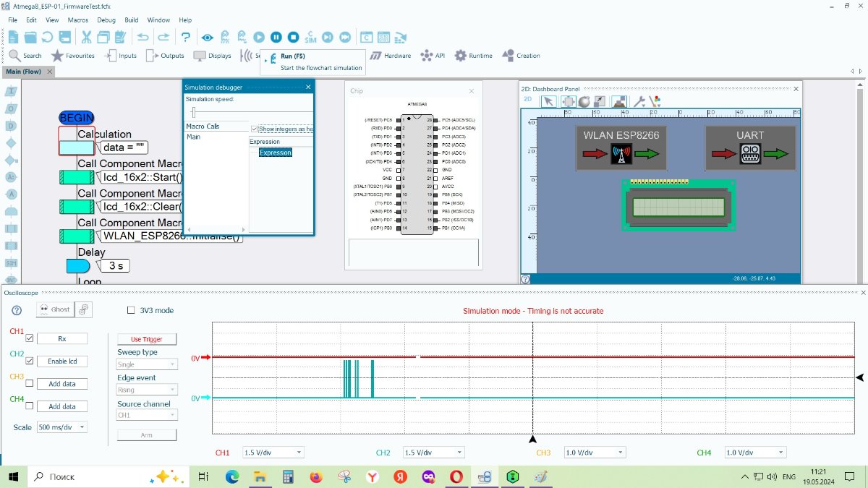Open the Displays component category
Image resolution: width=868 pixels, height=488 pixels.
click(212, 56)
